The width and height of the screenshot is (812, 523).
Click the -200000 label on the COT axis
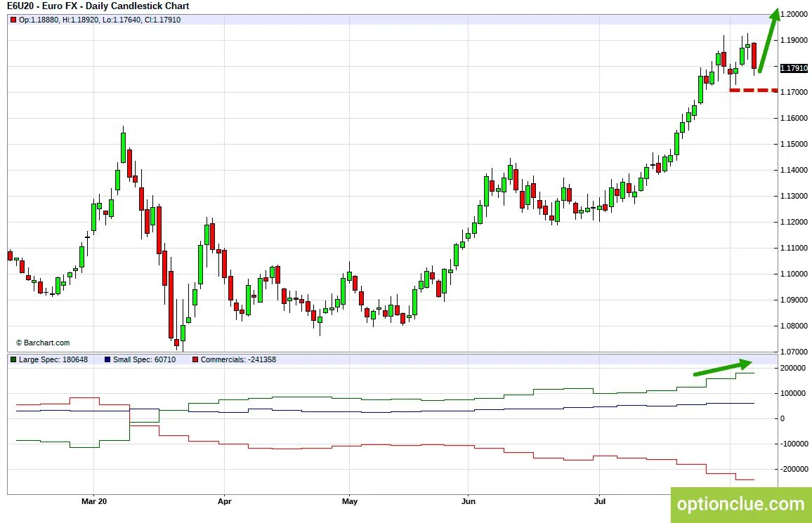794,469
